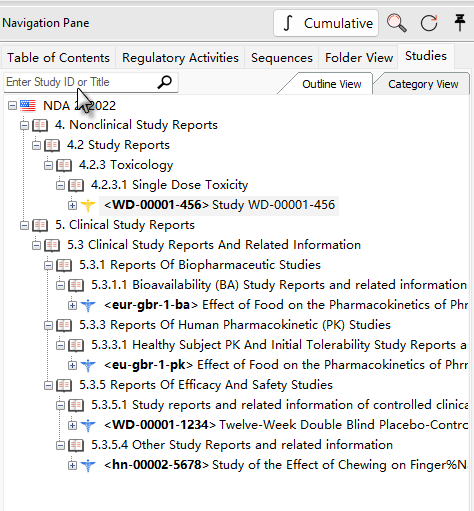Click the book icon for 5.3.1.1 Bioavailability
Screen dimensions: 474x511
[76, 285]
